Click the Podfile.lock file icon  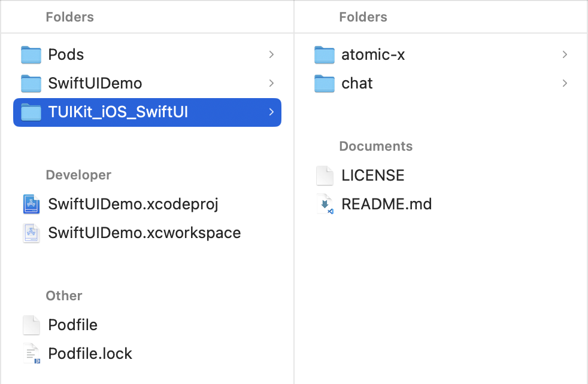(x=31, y=354)
